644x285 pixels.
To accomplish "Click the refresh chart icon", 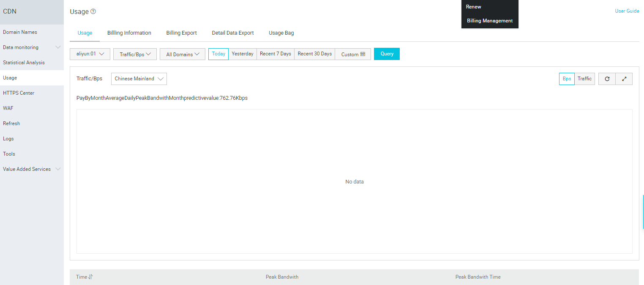I will click(607, 79).
